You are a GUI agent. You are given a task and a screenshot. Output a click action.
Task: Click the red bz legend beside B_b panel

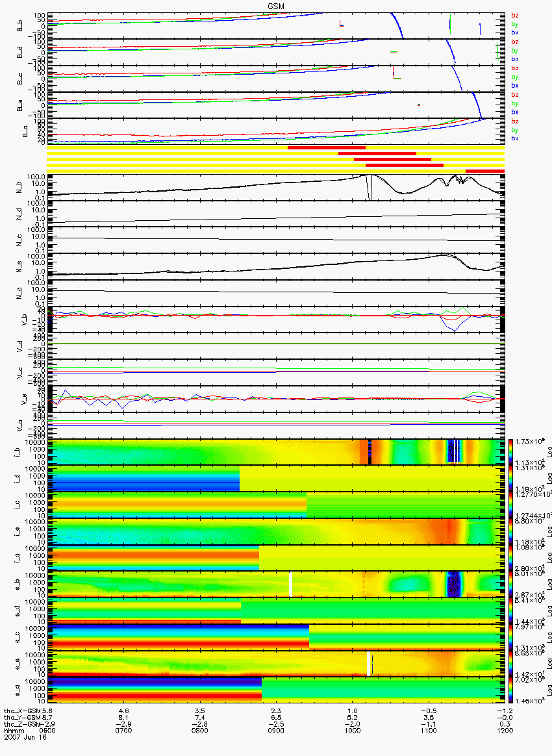(x=515, y=16)
